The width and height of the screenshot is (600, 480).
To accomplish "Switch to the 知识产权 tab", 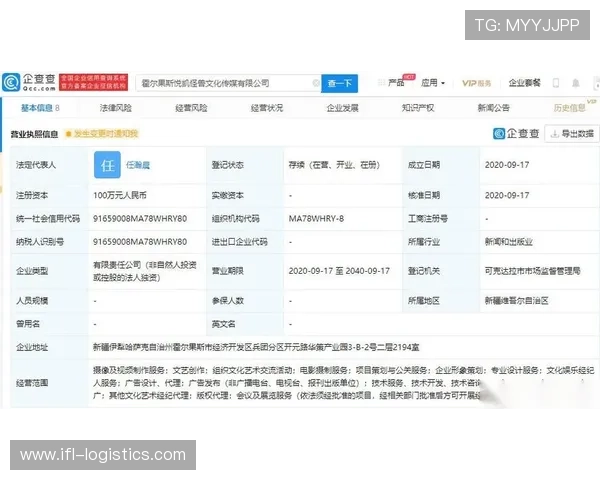I will tap(418, 108).
